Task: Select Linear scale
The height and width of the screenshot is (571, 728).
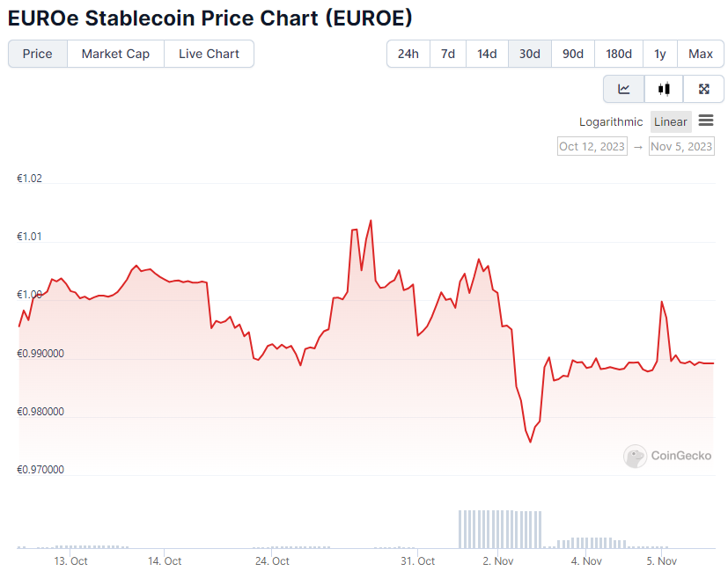Action: click(x=671, y=122)
